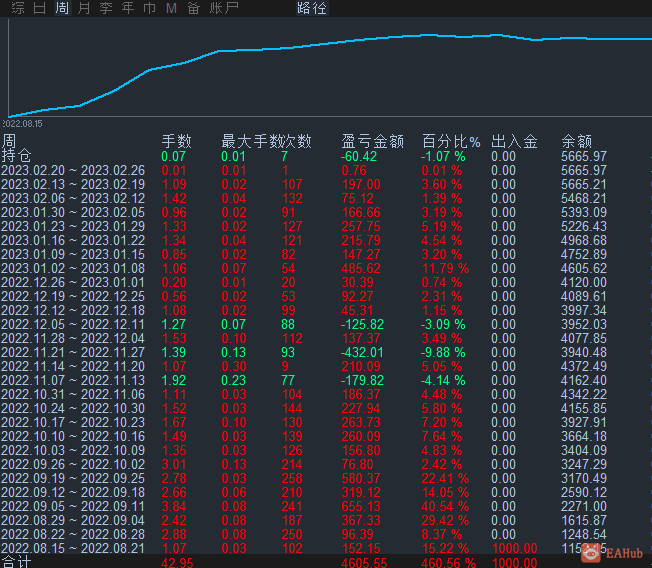Switch to the 综 summary tab

click(18, 8)
